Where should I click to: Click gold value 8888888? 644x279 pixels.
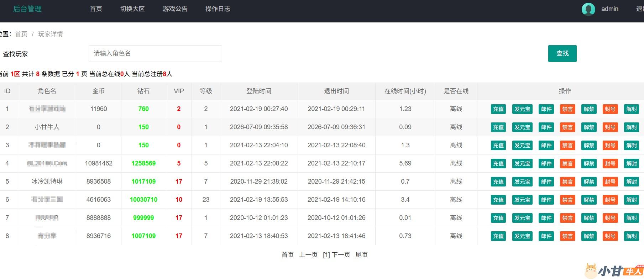click(x=99, y=218)
